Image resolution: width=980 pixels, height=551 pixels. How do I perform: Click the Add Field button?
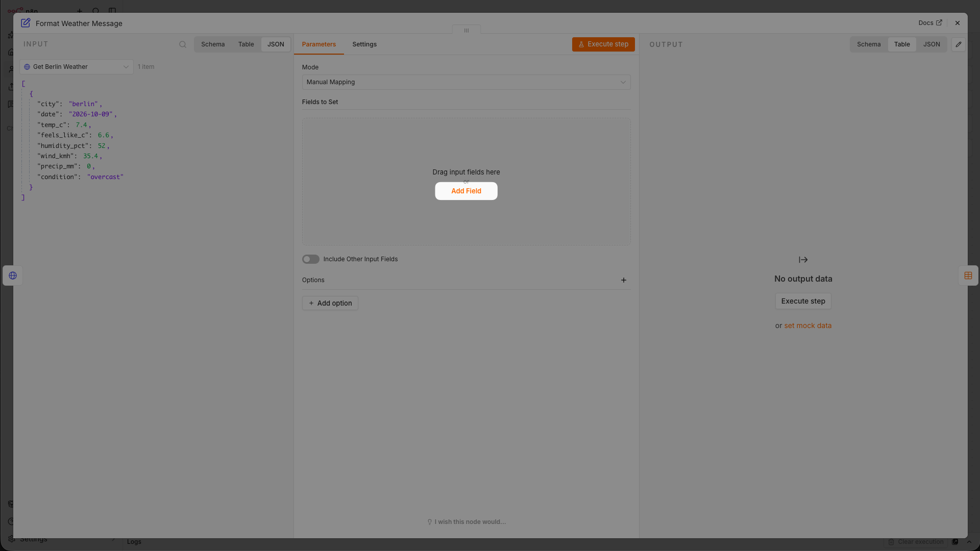(466, 191)
